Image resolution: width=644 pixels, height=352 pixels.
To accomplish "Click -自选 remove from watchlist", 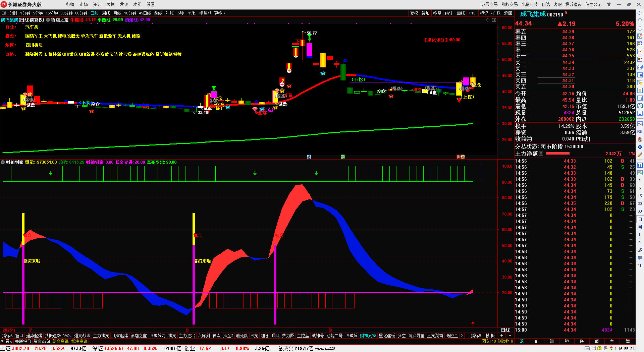I will [x=496, y=13].
